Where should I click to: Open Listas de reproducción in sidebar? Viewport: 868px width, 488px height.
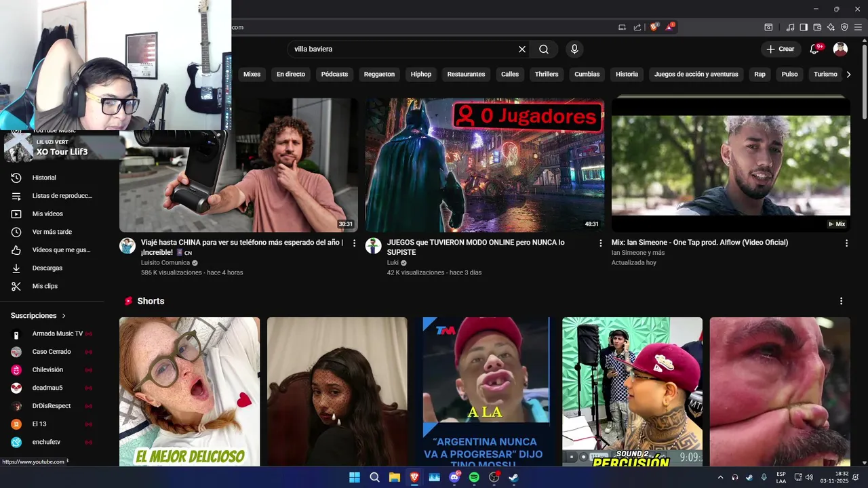click(x=52, y=196)
